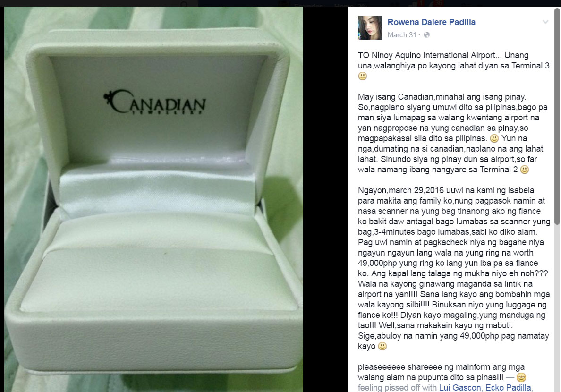Click the dimmed search magnifier icon
This screenshot has width=561, height=392.
[x=184, y=4]
